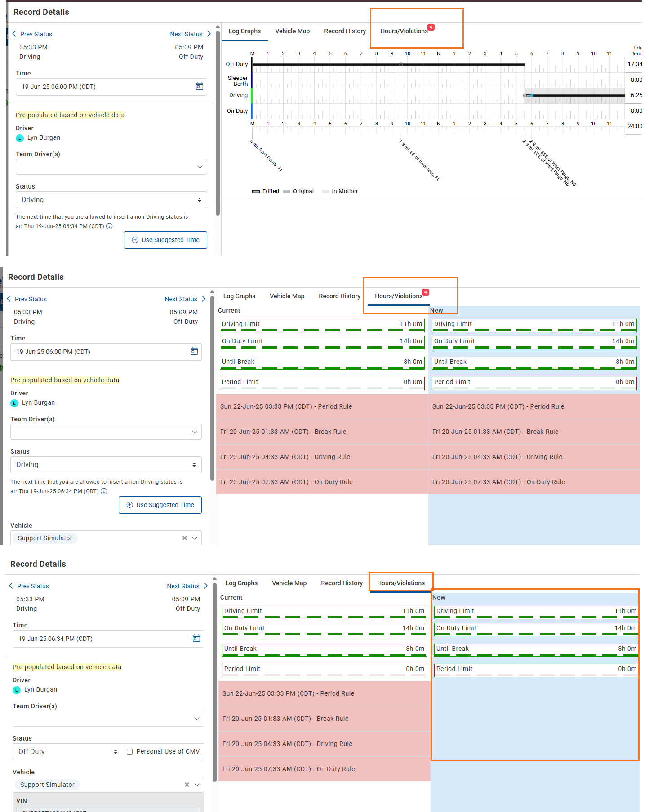Expand the Vehicle dropdown arrow in the middle panel
This screenshot has height=812, width=649.
pos(195,538)
